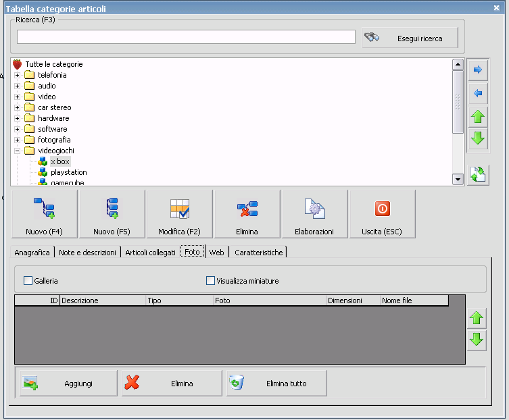Move photo down with green arrow beside grid
509x420 pixels.
477,340
